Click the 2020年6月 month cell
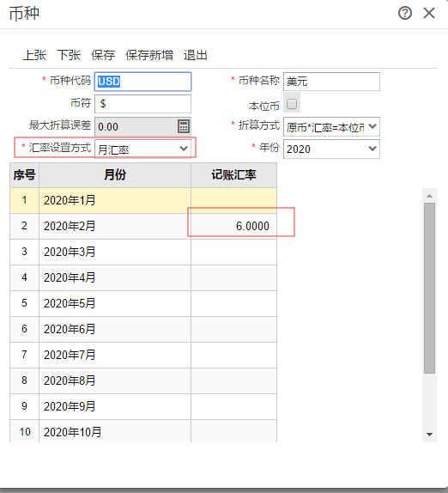 click(x=115, y=330)
